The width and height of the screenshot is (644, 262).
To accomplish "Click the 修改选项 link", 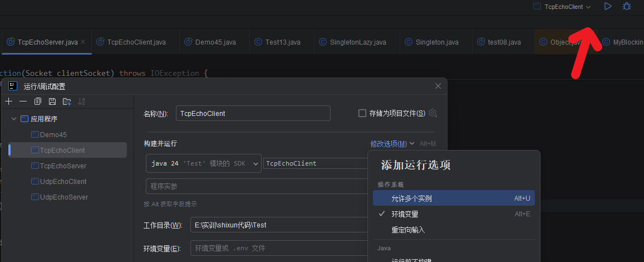I will coord(389,144).
